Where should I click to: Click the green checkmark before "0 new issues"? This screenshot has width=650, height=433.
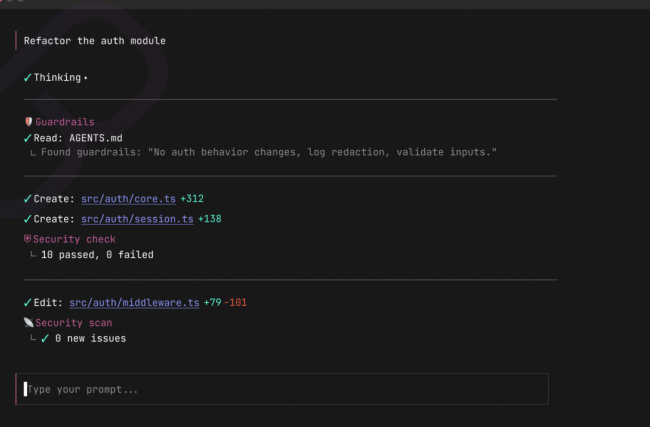pos(45,339)
